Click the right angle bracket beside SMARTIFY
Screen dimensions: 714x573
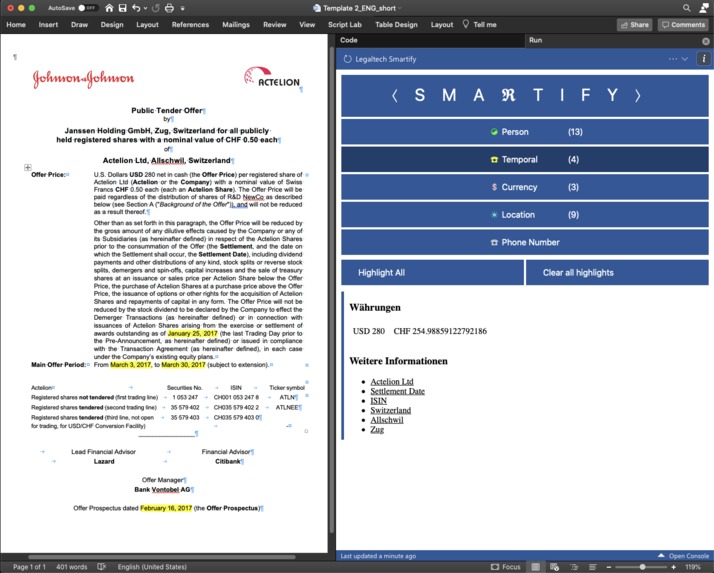pos(638,96)
